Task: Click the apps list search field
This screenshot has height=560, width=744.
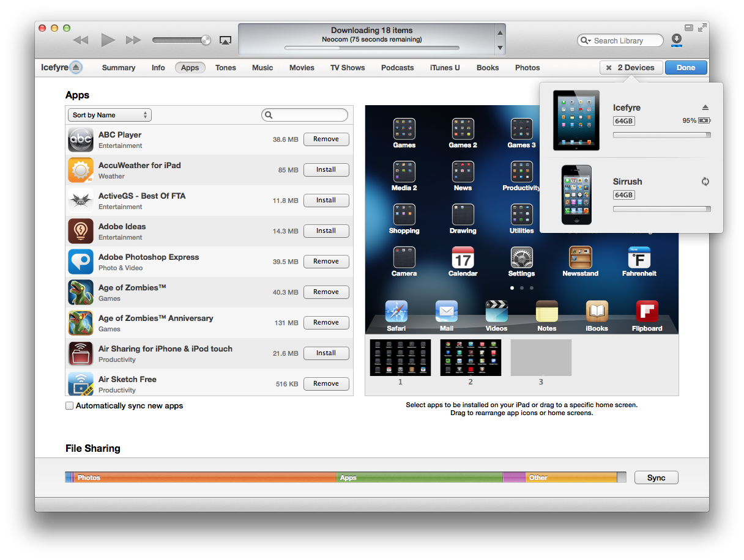Action: pyautogui.click(x=305, y=115)
